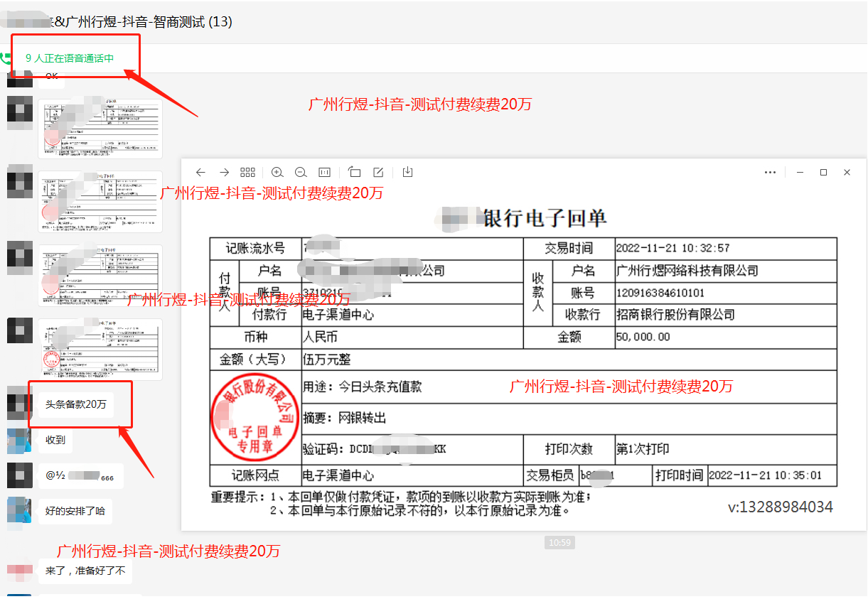Open the thumbnail grid view
This screenshot has width=868, height=604.
click(x=247, y=173)
